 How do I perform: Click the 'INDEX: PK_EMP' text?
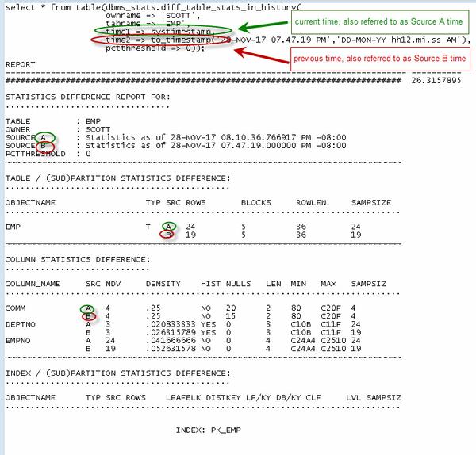point(210,430)
